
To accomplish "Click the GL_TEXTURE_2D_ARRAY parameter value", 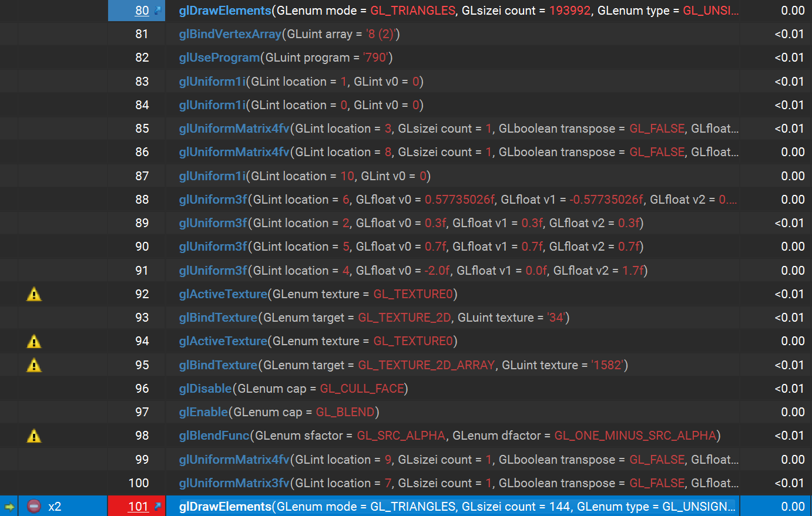I will click(x=426, y=365).
